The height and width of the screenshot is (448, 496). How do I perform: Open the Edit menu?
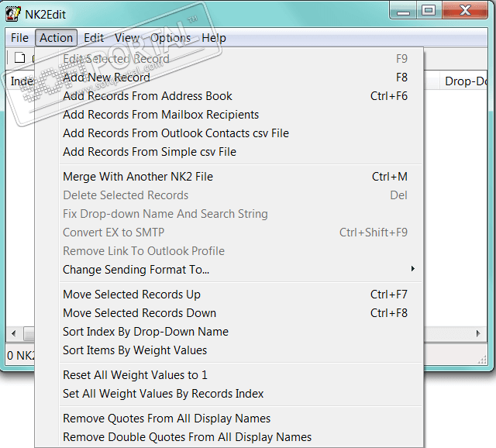point(94,38)
